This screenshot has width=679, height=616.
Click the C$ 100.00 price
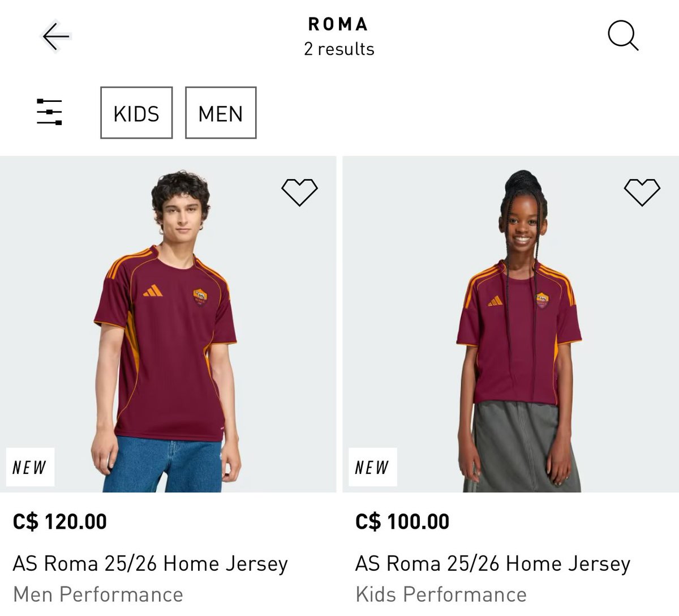[x=402, y=521]
